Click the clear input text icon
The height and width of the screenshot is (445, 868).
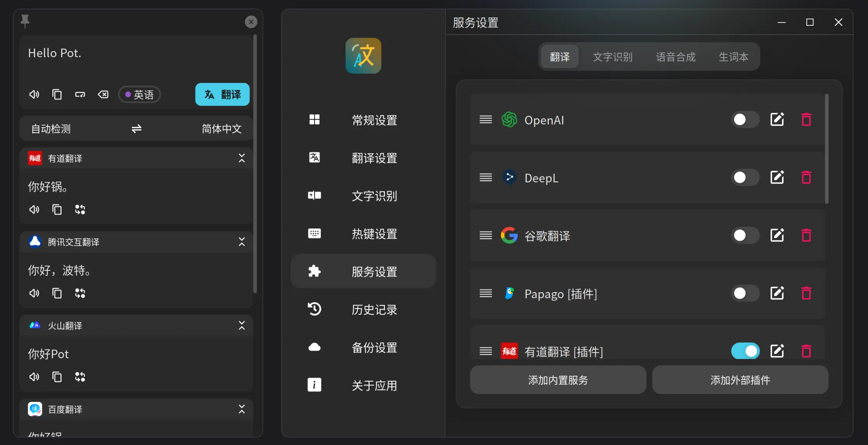pos(103,95)
